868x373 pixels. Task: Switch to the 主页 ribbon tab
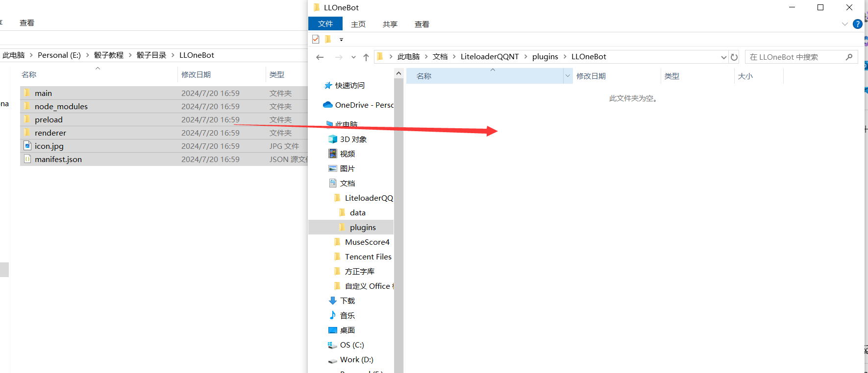click(x=358, y=24)
